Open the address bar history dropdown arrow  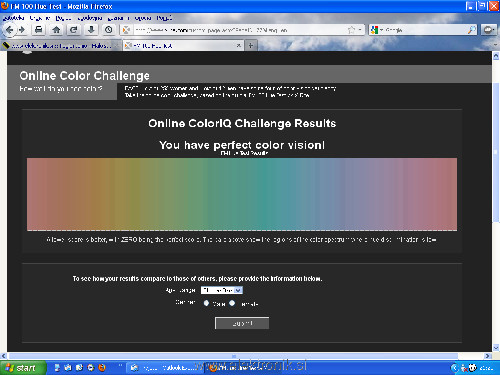360,30
